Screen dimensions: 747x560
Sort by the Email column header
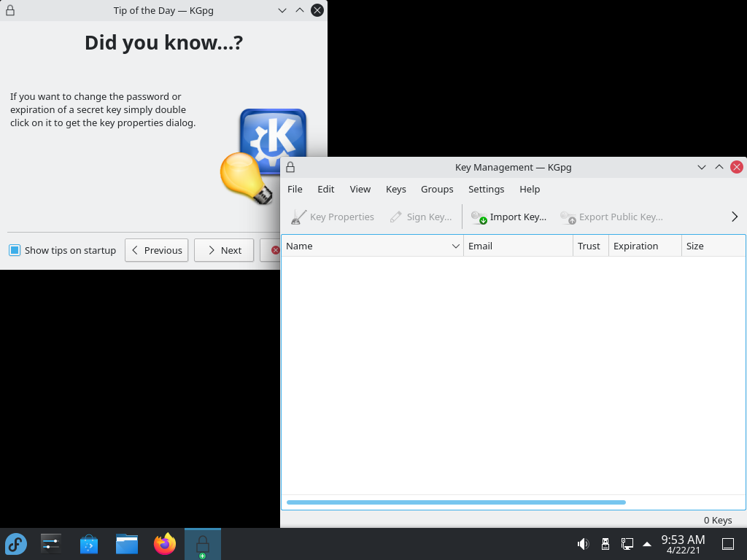519,246
